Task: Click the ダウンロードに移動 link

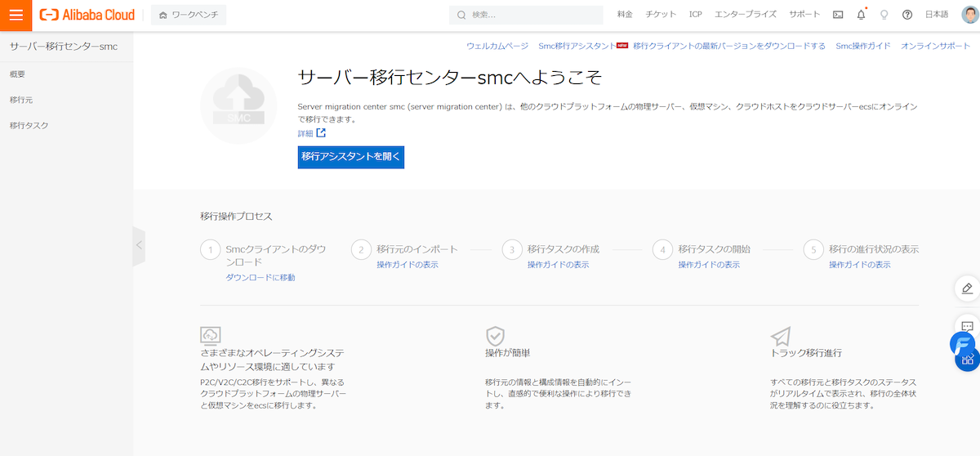Action: (260, 278)
